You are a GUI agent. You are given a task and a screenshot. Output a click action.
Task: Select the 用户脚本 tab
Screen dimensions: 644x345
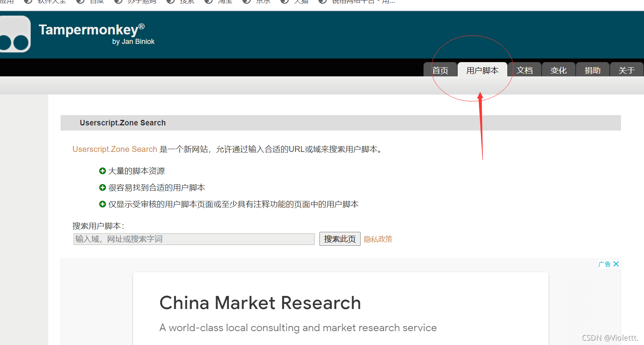(482, 70)
